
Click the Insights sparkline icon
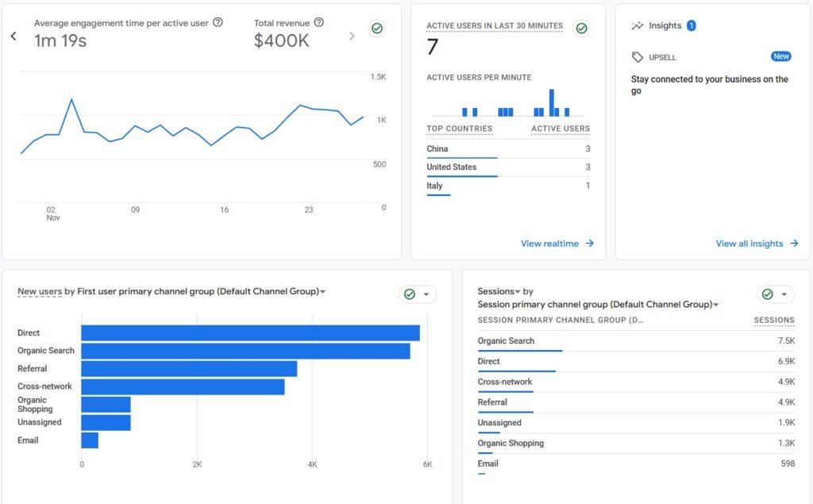click(638, 26)
